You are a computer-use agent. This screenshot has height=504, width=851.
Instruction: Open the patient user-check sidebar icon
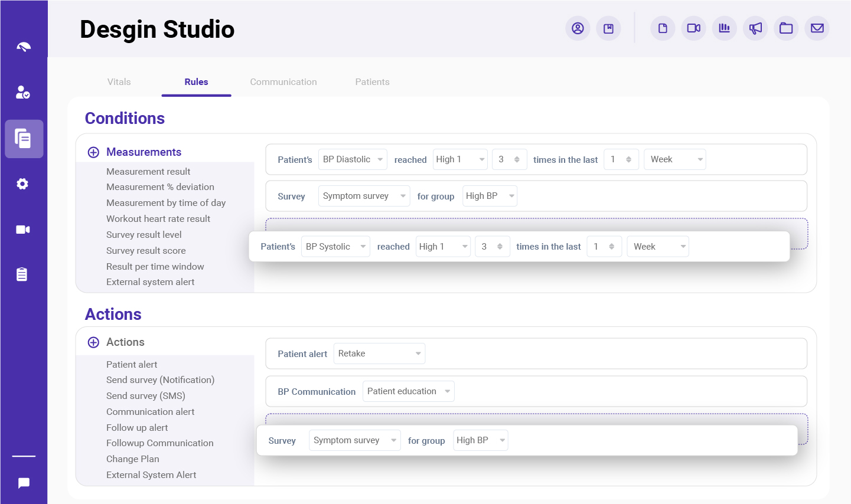pos(23,93)
